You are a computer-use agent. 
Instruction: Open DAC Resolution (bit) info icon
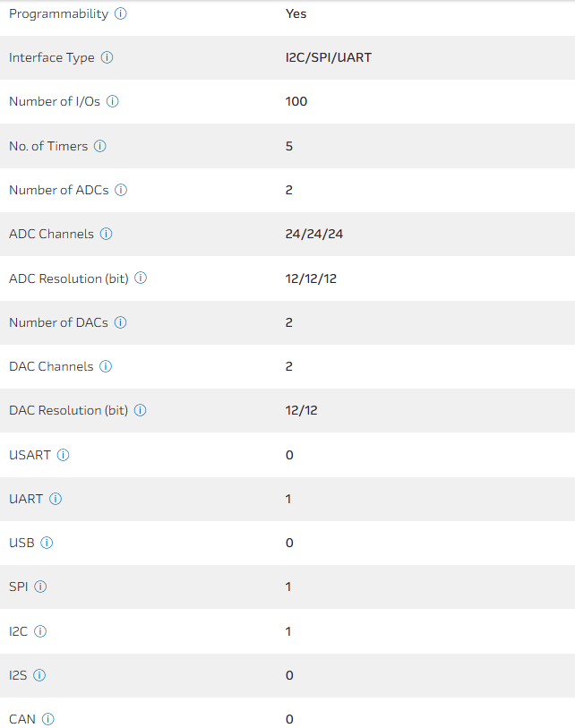(x=140, y=411)
